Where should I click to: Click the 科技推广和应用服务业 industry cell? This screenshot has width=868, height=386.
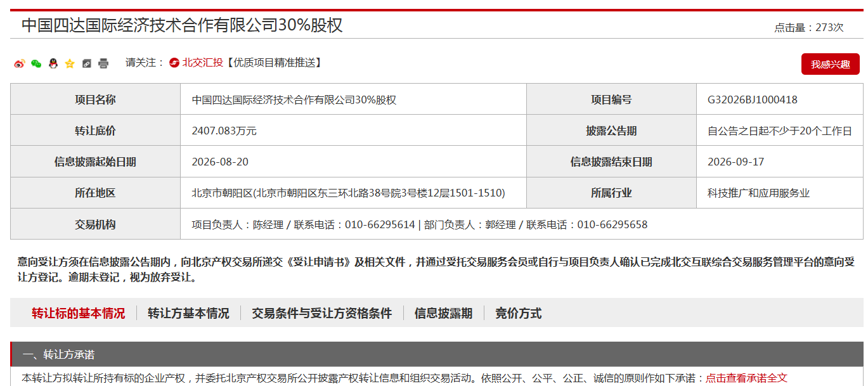pos(780,193)
